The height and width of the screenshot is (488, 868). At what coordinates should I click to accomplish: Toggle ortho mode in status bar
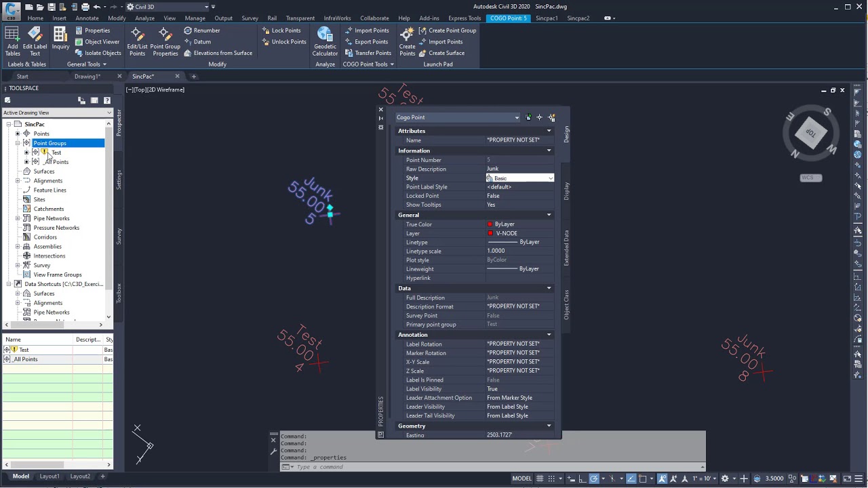583,478
